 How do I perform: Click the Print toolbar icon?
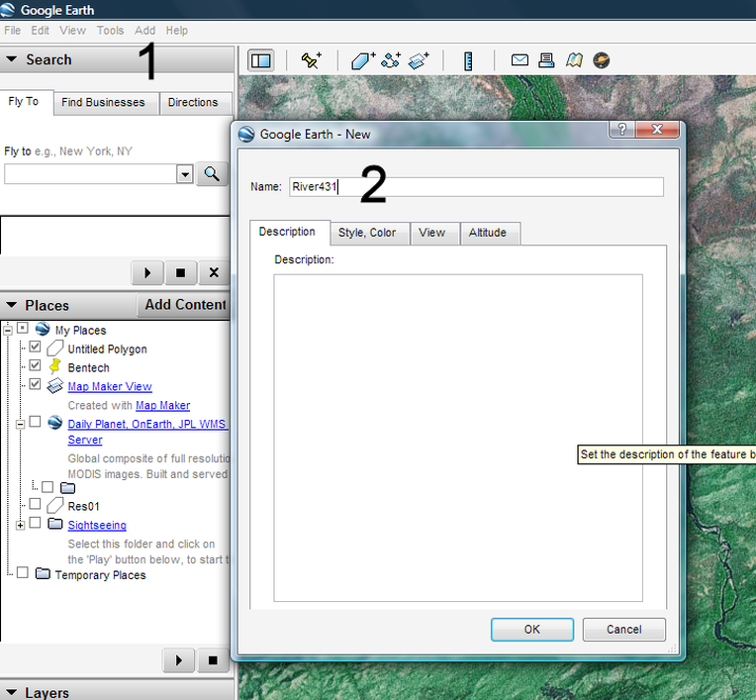pyautogui.click(x=546, y=60)
